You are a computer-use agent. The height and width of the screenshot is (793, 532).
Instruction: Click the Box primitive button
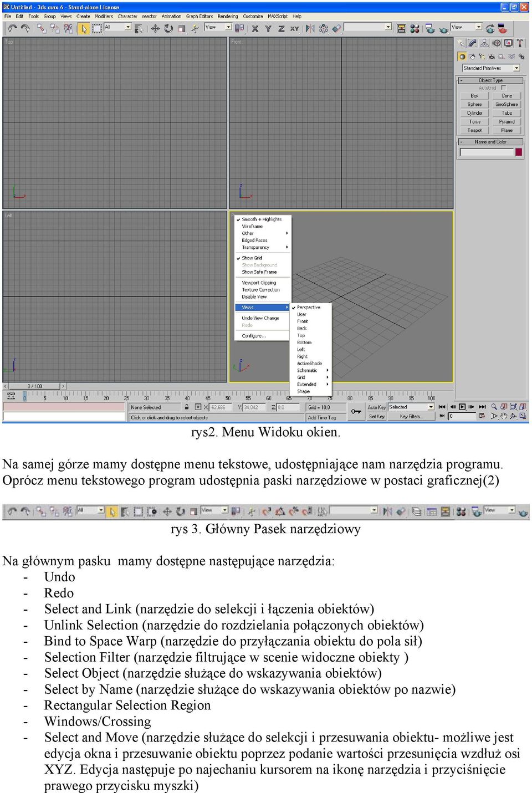[474, 96]
